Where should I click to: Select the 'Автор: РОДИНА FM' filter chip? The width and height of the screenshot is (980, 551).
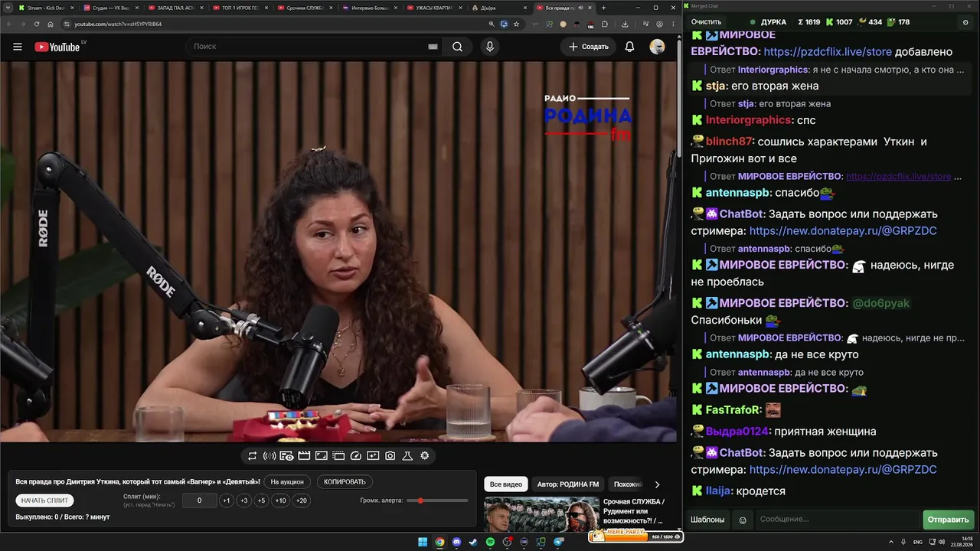click(x=568, y=484)
